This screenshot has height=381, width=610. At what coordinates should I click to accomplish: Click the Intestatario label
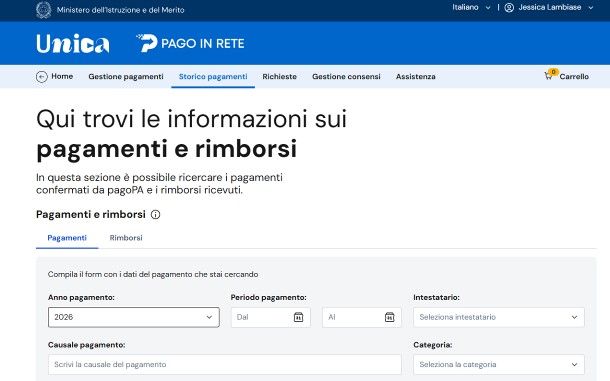click(x=436, y=297)
